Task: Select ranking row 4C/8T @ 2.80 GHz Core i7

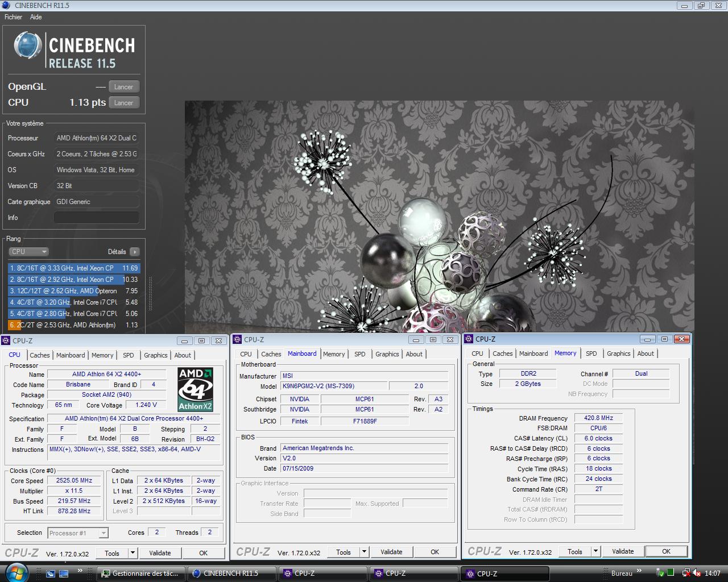Action: [x=74, y=313]
